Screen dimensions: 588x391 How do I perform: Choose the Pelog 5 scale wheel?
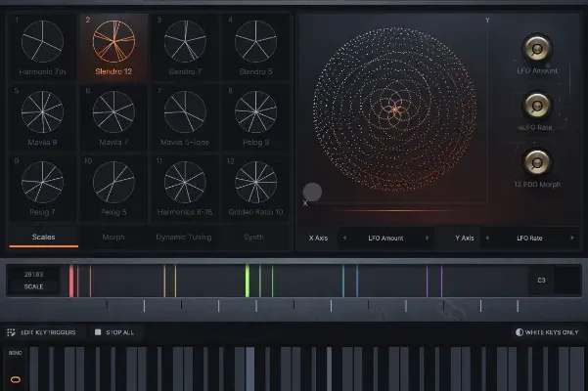112,181
